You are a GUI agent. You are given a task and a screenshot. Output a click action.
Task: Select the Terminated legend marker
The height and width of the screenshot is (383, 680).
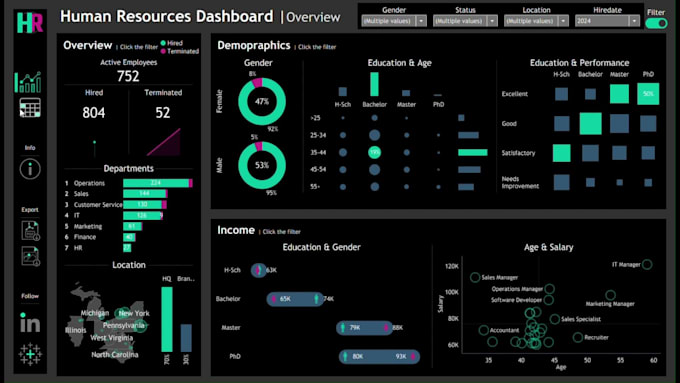point(163,51)
